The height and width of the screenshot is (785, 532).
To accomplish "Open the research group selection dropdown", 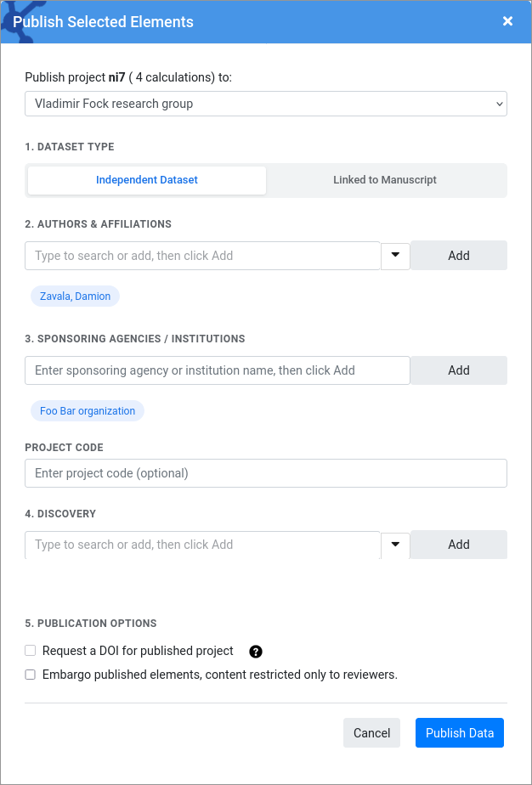I will 266,103.
